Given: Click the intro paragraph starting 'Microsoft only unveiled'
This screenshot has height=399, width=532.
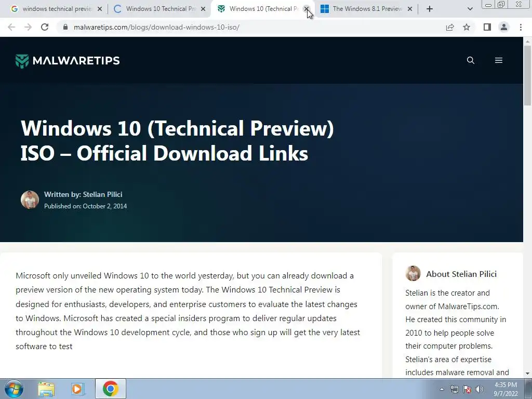Looking at the screenshot, I should pyautogui.click(x=188, y=311).
